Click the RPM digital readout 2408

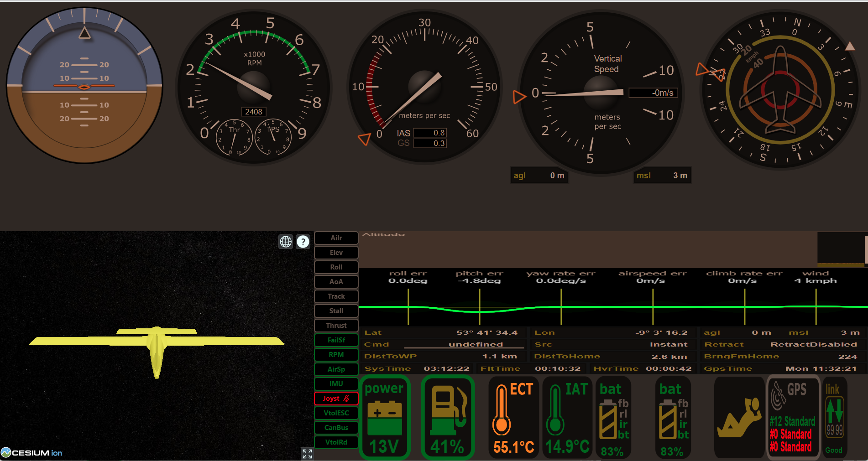point(254,112)
